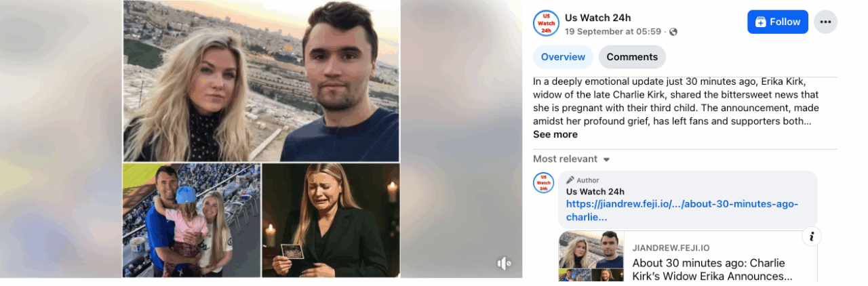Screen dimensions: 868x286
Task: Open the jiandrew.feji.io comment link
Action: tap(682, 211)
